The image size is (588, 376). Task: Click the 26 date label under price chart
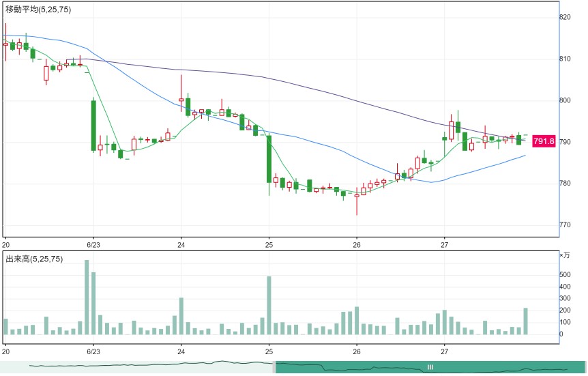pyautogui.click(x=357, y=246)
